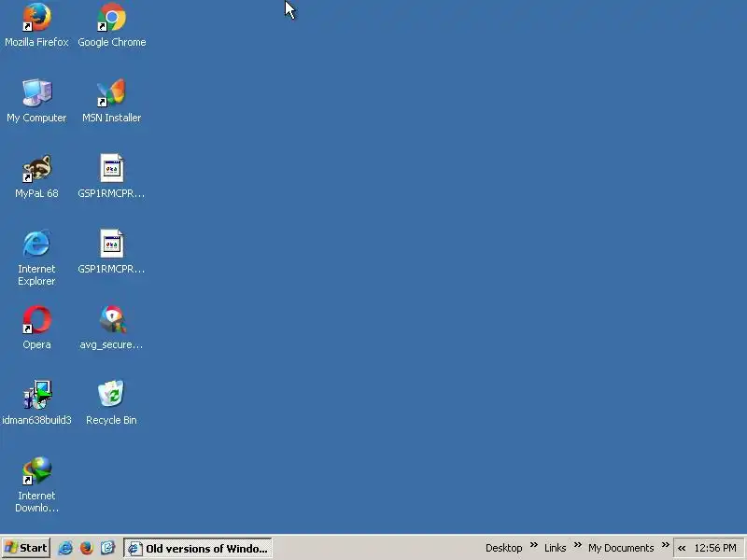The height and width of the screenshot is (560, 747).
Task: Click the Links toolbar label on taskbar
Action: point(555,548)
